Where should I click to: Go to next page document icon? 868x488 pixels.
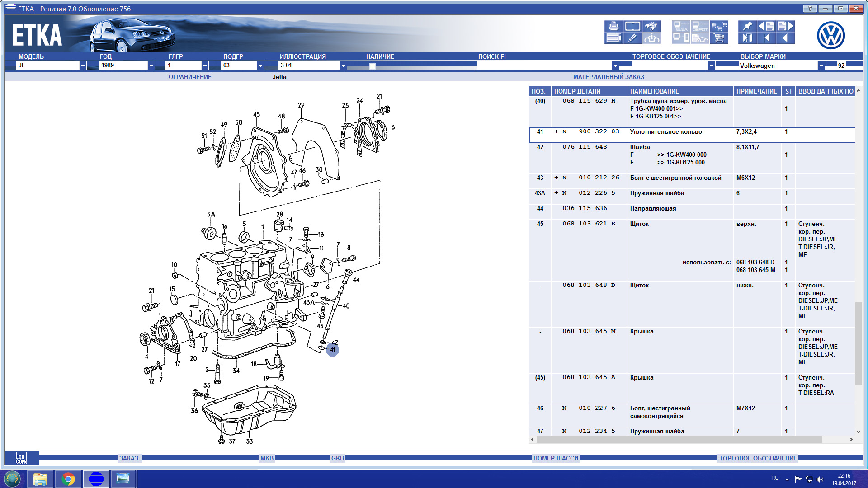[x=785, y=26]
